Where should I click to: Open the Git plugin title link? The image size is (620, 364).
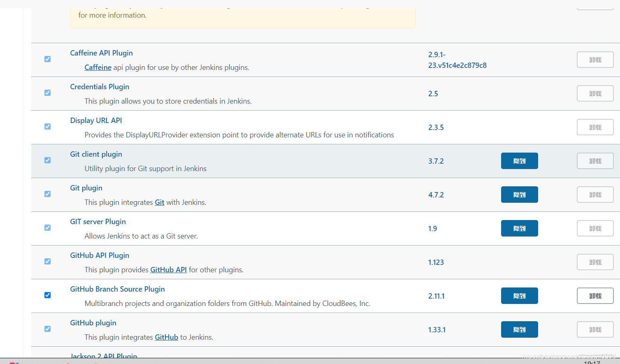pyautogui.click(x=86, y=188)
